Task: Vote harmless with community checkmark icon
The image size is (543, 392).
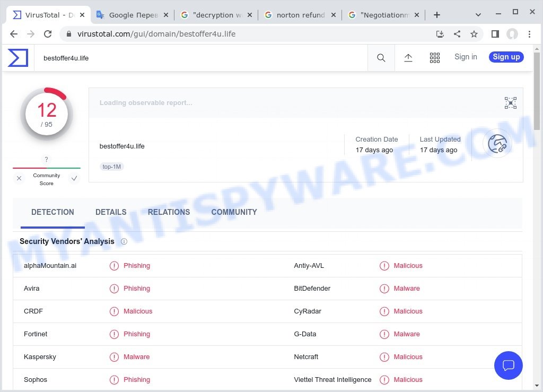Action: 74,178
